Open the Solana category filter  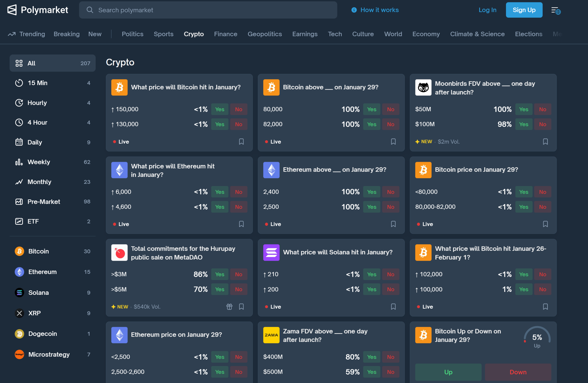(39, 292)
